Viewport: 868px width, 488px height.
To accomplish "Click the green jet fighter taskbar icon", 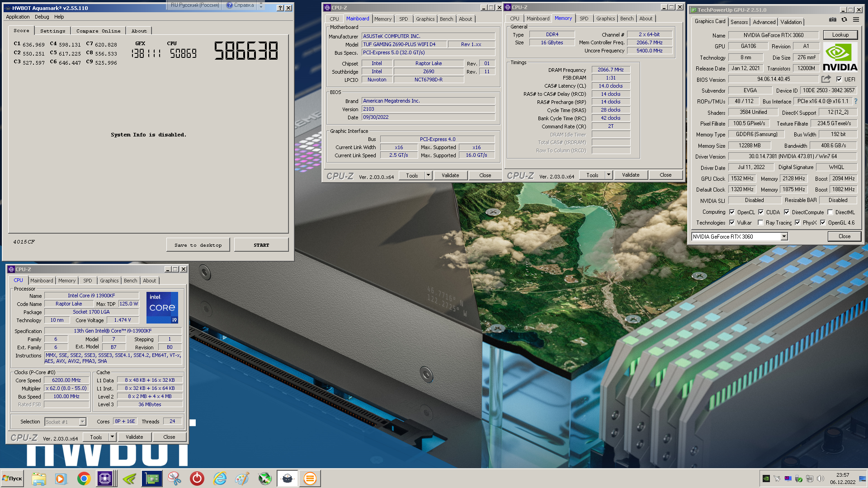I will point(265,479).
